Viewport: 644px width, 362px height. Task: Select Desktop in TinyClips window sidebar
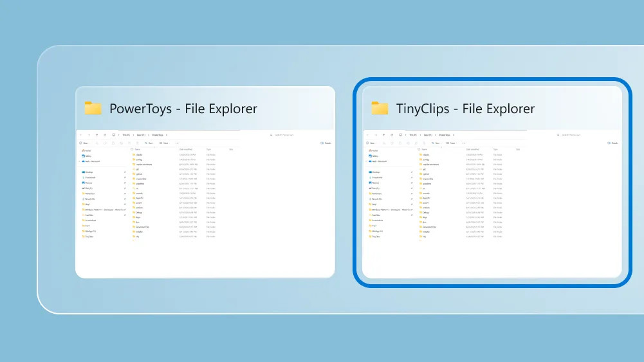tap(374, 172)
